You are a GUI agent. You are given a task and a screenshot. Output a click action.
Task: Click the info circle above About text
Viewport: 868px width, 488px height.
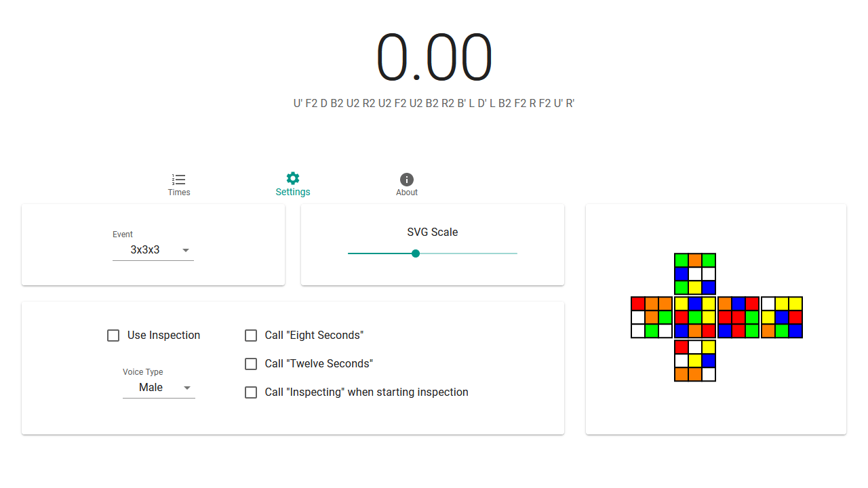[x=406, y=180]
